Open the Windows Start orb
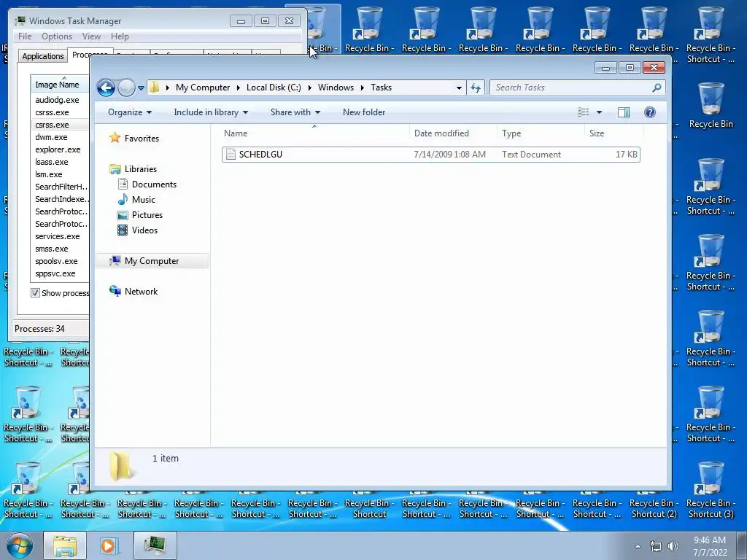The image size is (747, 560). pyautogui.click(x=19, y=545)
